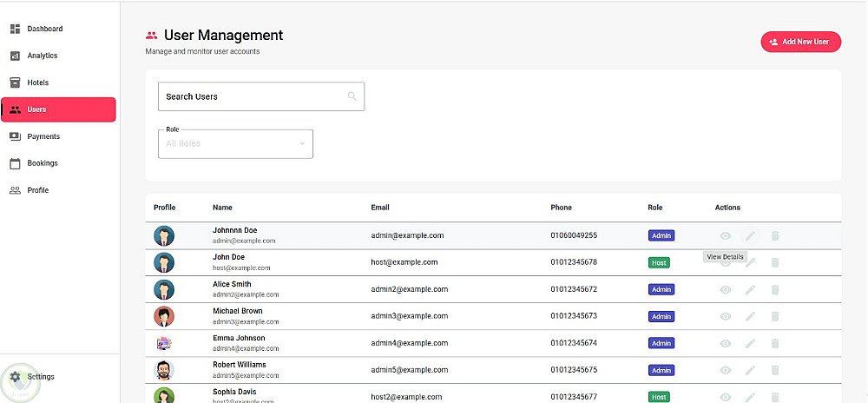Open Settings from the sidebar

coord(40,377)
